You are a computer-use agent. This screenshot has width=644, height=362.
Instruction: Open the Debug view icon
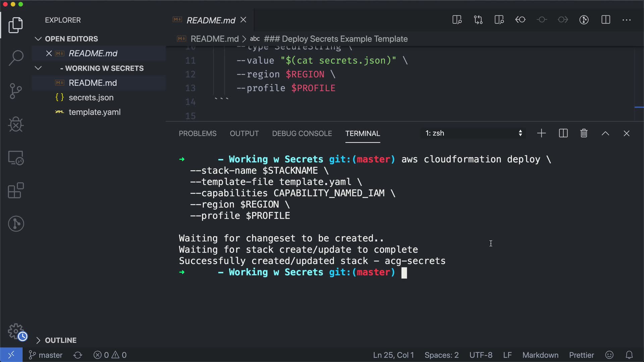pyautogui.click(x=16, y=124)
